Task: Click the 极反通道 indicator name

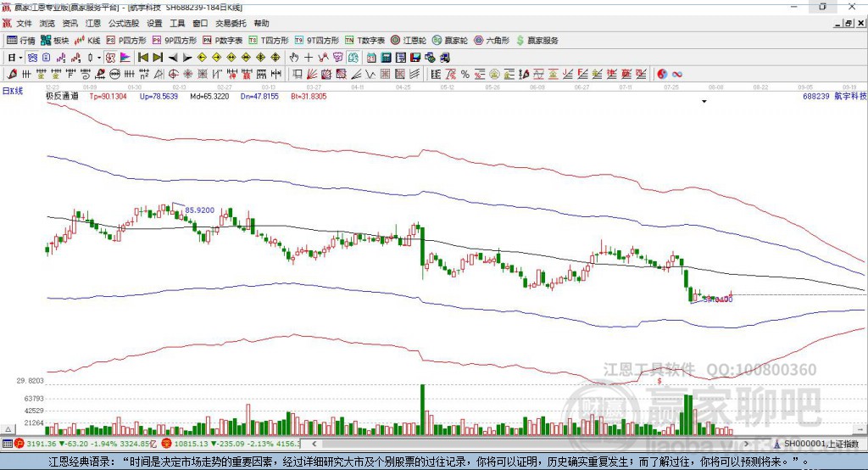Action: pyautogui.click(x=62, y=96)
